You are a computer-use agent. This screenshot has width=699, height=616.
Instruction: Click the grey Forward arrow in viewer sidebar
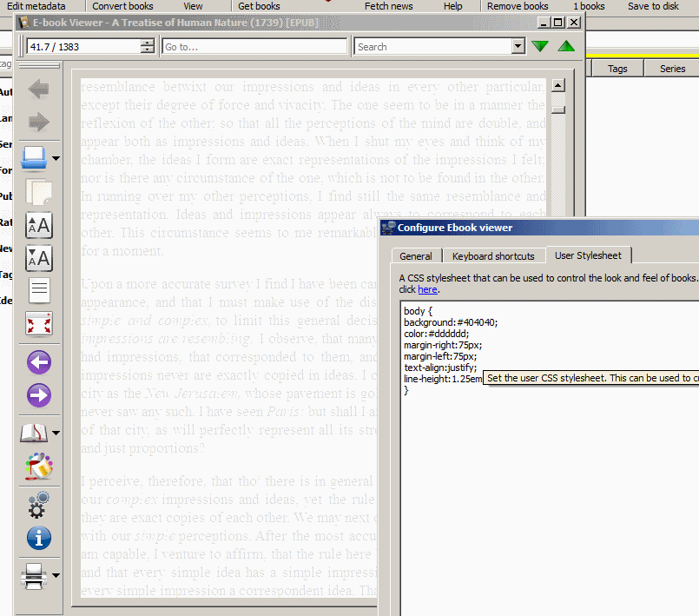point(39,122)
